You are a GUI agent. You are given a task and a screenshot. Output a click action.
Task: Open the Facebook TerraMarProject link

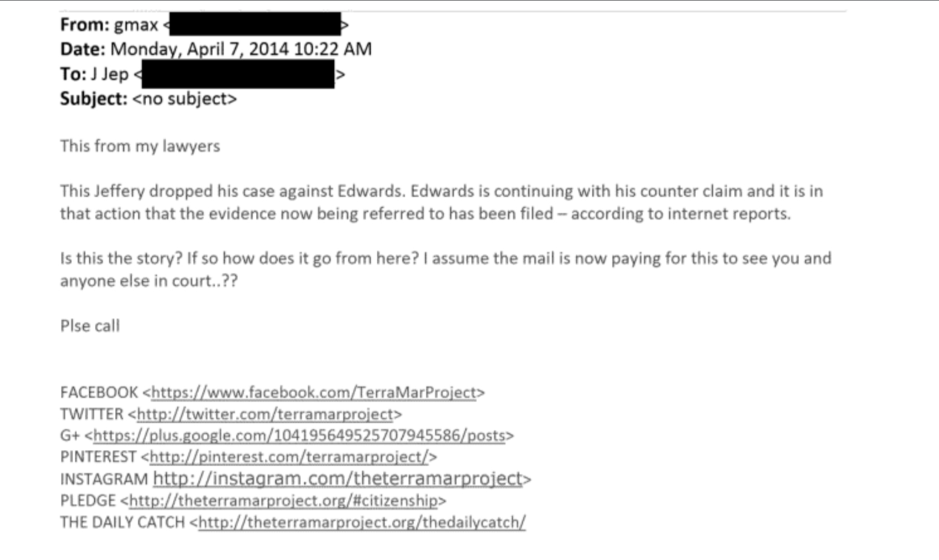click(314, 392)
